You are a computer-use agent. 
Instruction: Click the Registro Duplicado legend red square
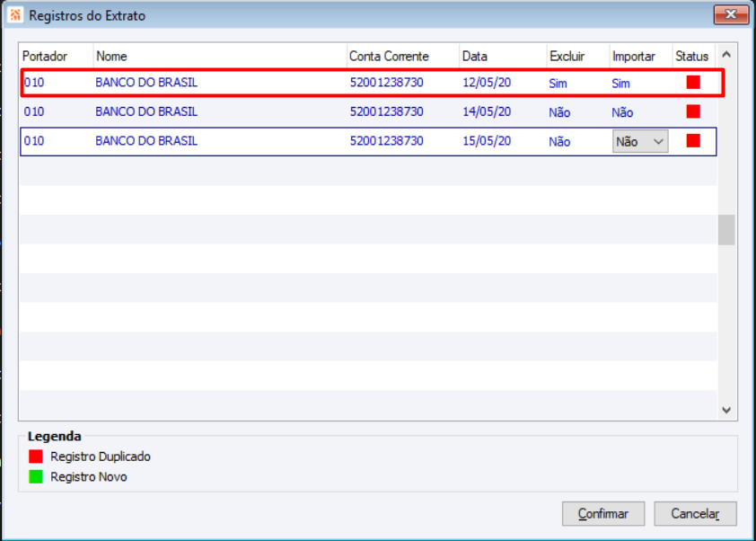pyautogui.click(x=36, y=457)
